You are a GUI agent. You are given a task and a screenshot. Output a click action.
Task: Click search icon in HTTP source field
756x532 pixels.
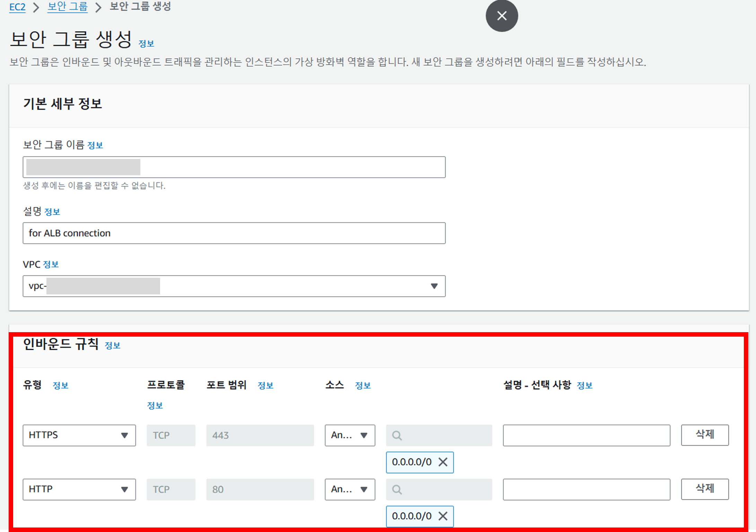(397, 489)
